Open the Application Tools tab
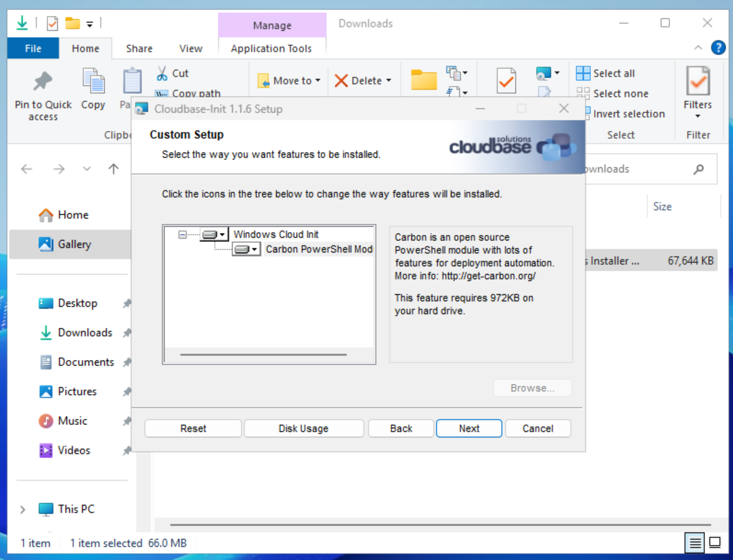The image size is (733, 560). (x=271, y=48)
